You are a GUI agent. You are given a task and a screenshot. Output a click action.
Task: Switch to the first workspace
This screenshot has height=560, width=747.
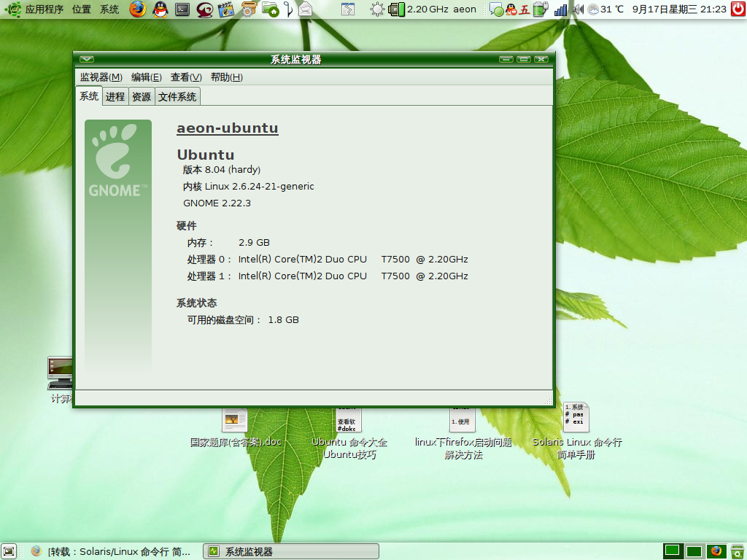[x=672, y=551]
